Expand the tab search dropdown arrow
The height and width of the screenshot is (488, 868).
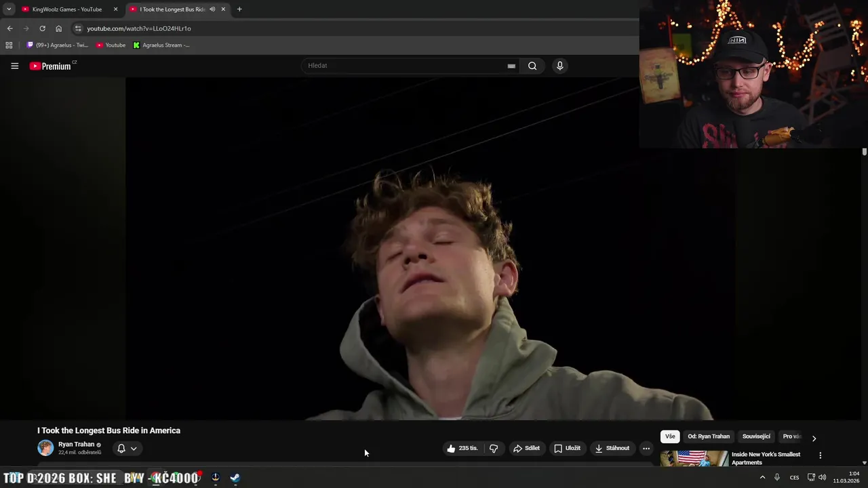tap(9, 9)
